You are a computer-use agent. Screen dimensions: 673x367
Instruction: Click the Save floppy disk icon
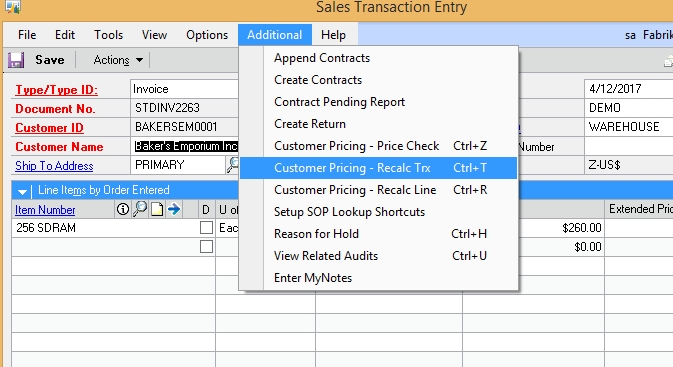16,60
